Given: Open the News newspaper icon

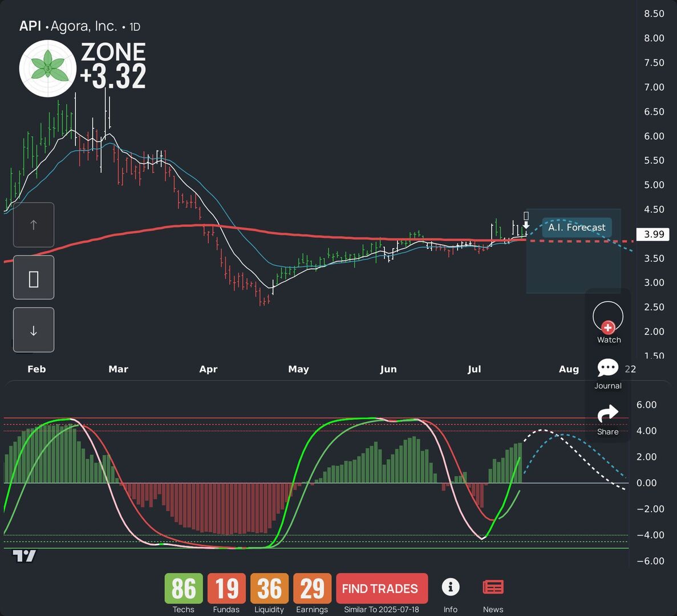Looking at the screenshot, I should (493, 587).
